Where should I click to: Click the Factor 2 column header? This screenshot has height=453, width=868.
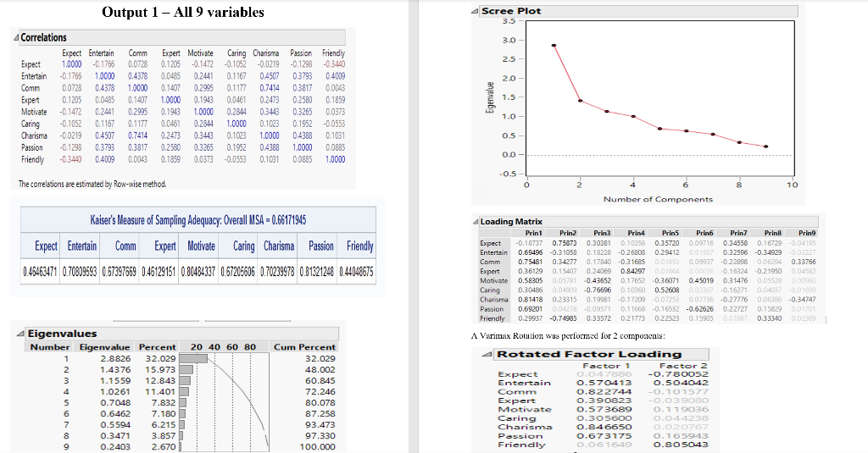coord(683,366)
